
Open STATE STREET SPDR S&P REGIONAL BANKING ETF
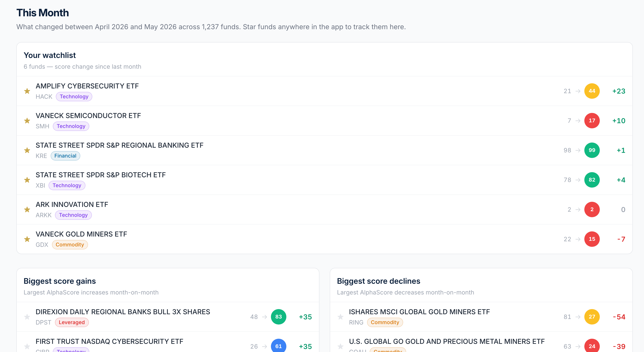(x=120, y=145)
